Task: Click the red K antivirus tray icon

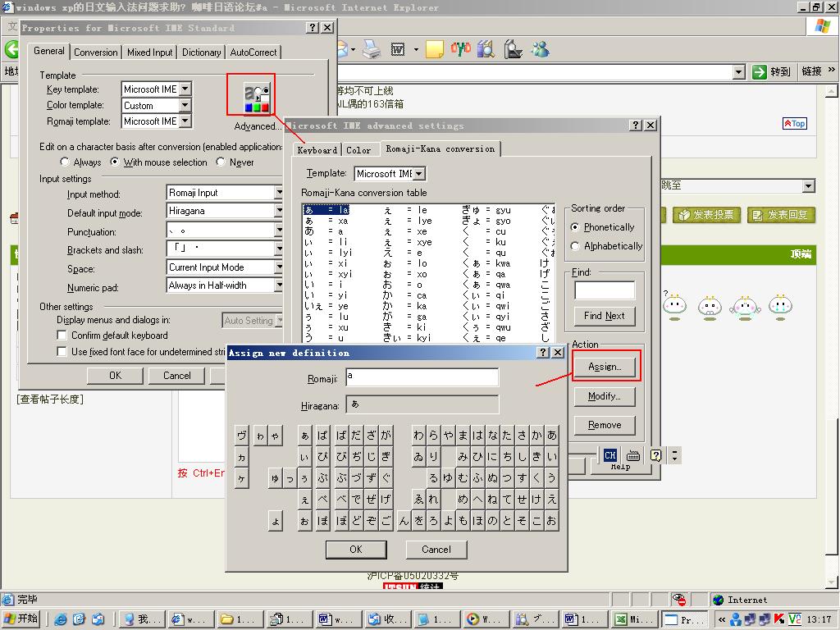Action: (779, 619)
